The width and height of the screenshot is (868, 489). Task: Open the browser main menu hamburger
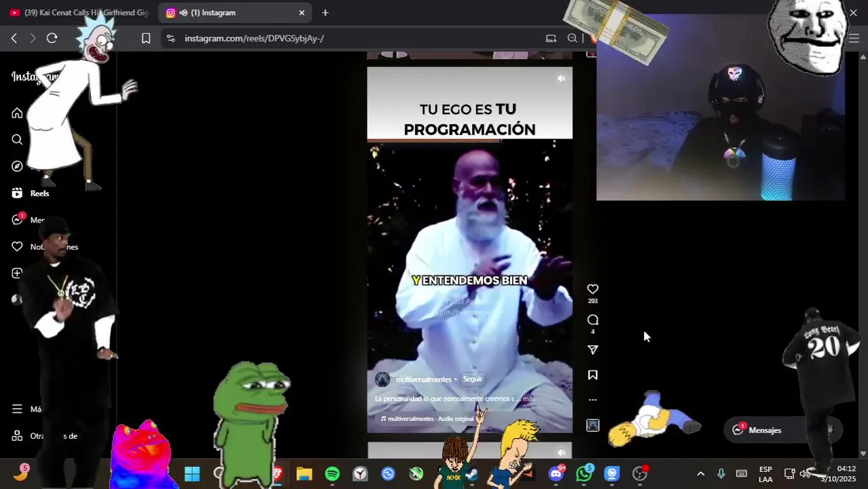(x=854, y=38)
